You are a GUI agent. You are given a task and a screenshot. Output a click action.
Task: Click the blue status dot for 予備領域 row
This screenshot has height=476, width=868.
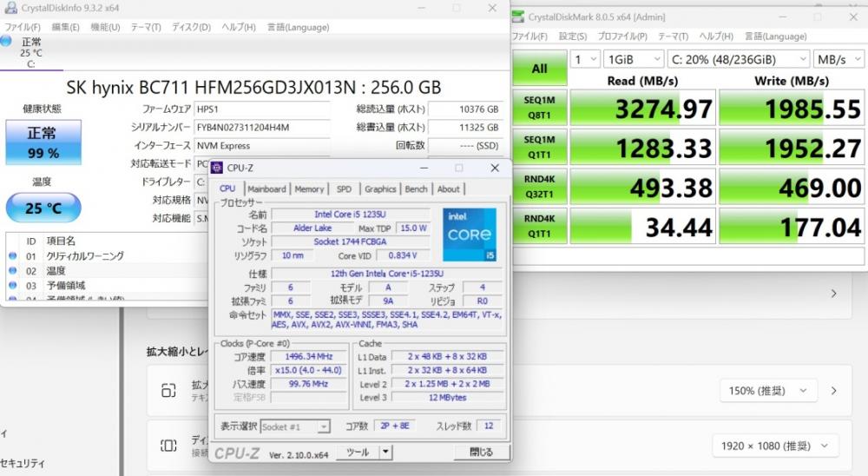(13, 286)
